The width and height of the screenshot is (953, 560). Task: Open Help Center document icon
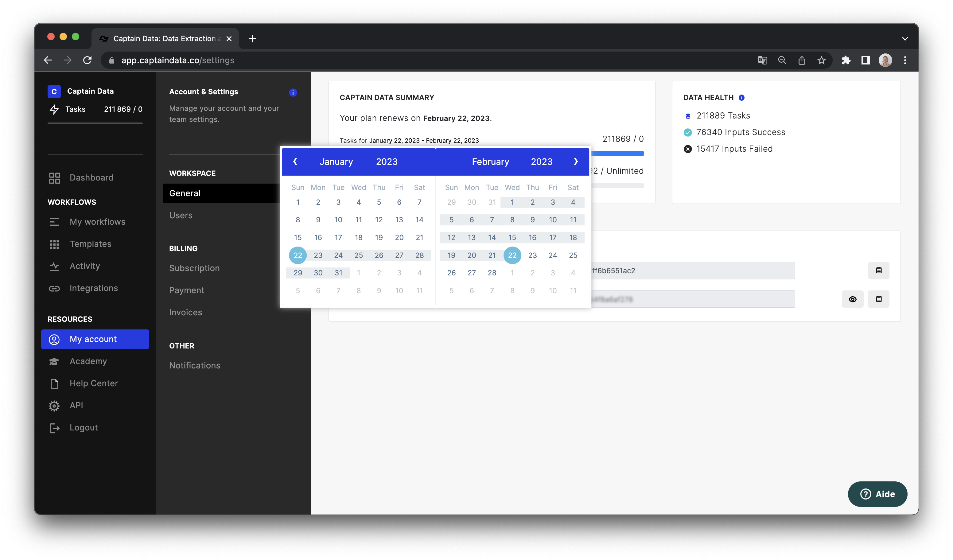coord(54,383)
